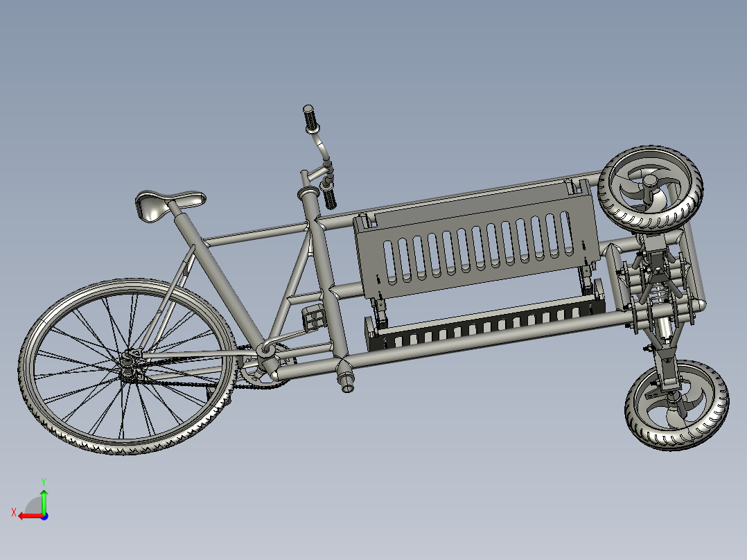Click the origin of the orientation indicator
Screen dimensions: 747x560
coord(44,517)
